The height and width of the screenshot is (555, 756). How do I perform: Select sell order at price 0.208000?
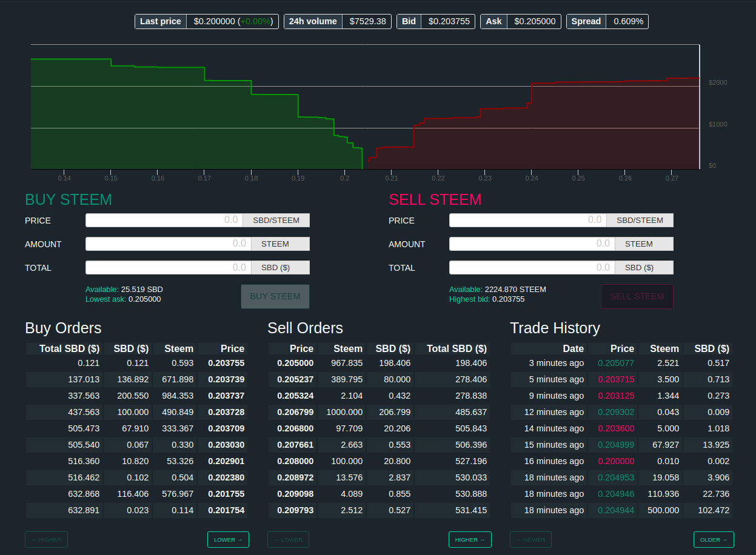[379, 461]
